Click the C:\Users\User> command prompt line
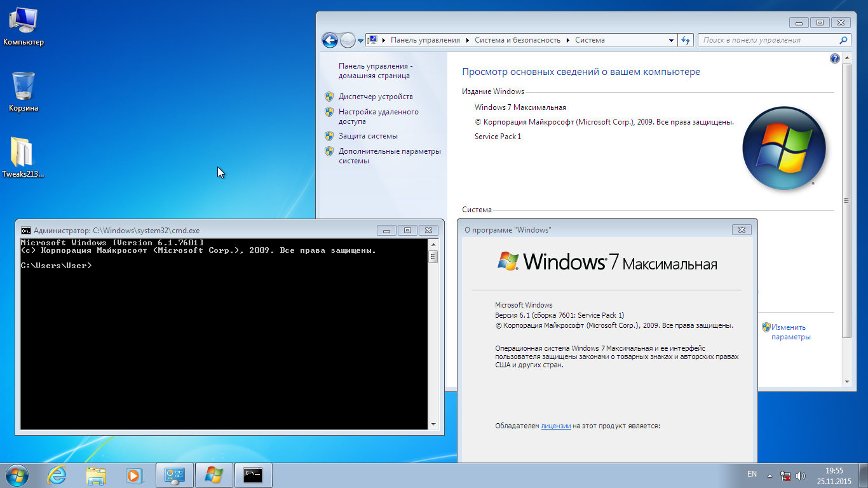 (56, 266)
